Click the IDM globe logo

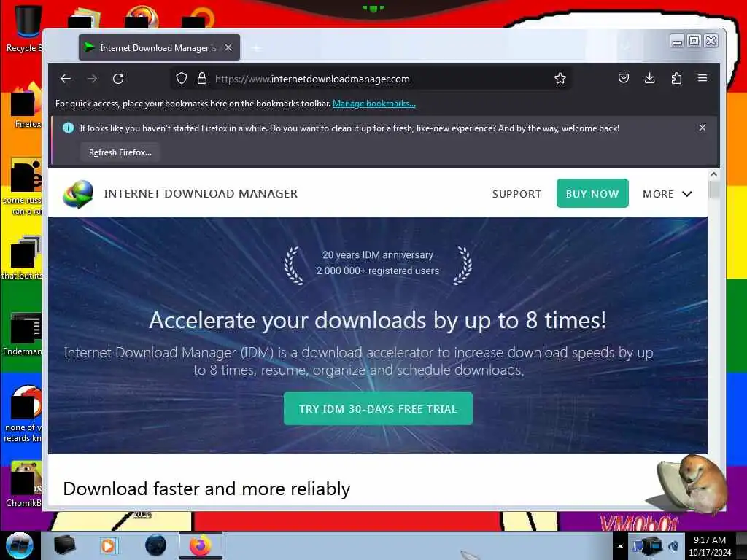pos(78,194)
